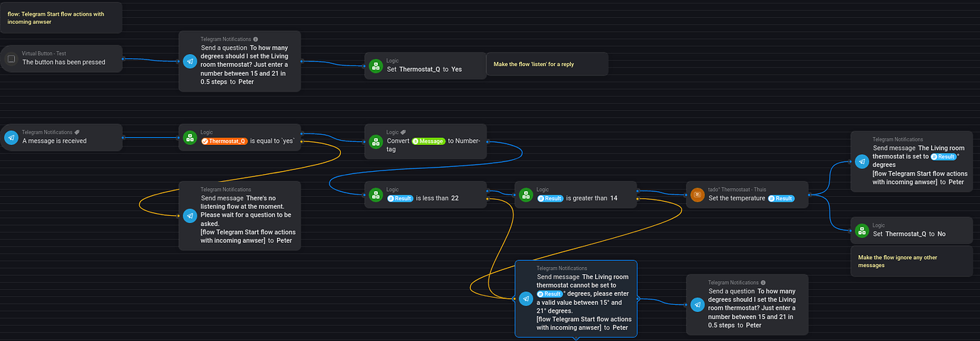Open note 'flow: Telegram Start flow actions'
Image resolution: width=980 pixels, height=341 pixels.
[x=61, y=18]
